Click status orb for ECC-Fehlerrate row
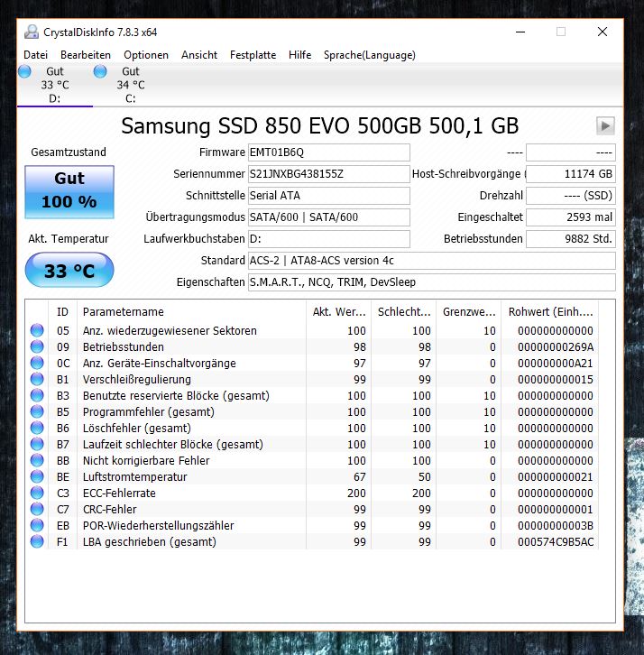Viewport: 644px width, 655px height. (37, 493)
